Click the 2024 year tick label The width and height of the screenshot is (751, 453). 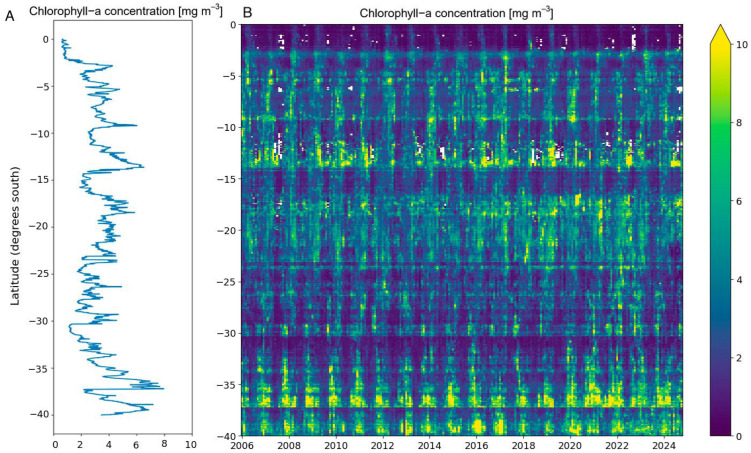[x=664, y=445]
